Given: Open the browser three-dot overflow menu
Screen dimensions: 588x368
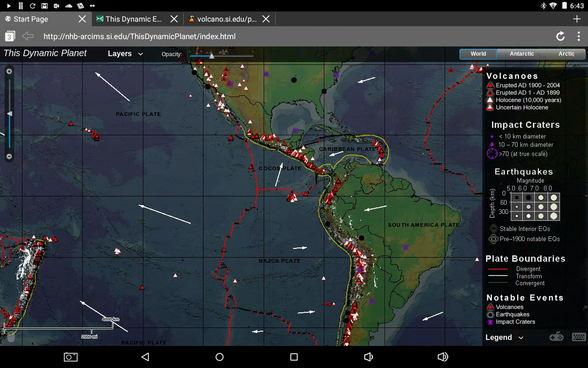Looking at the screenshot, I should pyautogui.click(x=578, y=36).
